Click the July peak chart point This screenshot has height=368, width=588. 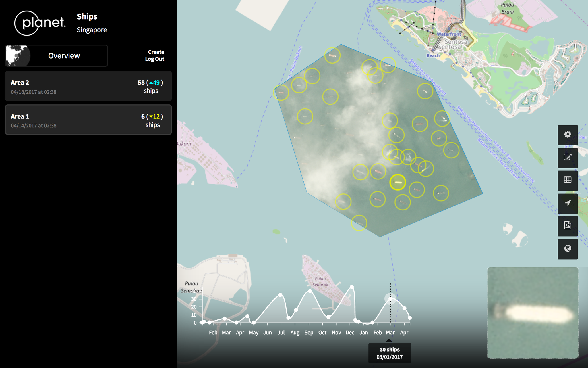click(x=280, y=295)
